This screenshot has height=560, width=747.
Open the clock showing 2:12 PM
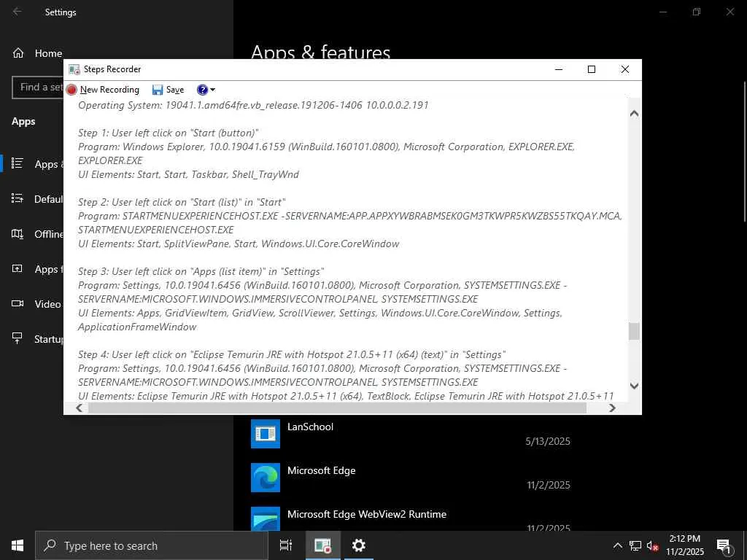684,545
